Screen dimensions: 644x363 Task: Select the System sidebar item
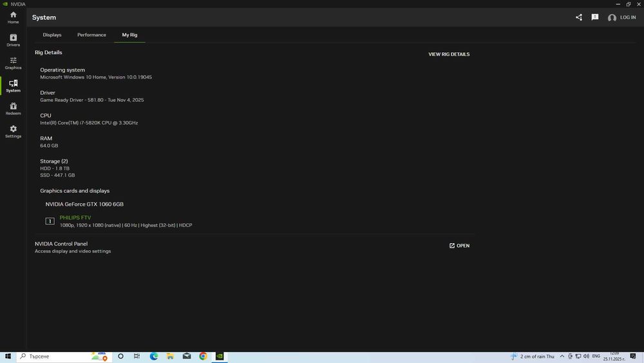13,86
